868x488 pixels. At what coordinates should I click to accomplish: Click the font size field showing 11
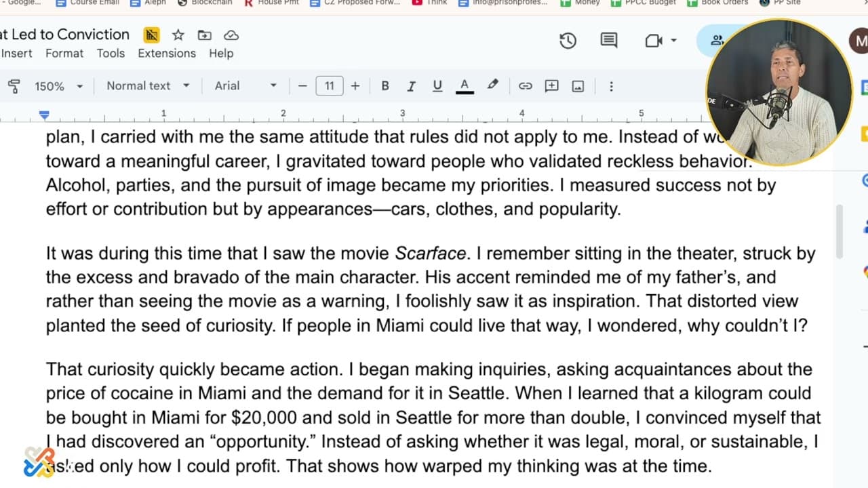click(329, 86)
